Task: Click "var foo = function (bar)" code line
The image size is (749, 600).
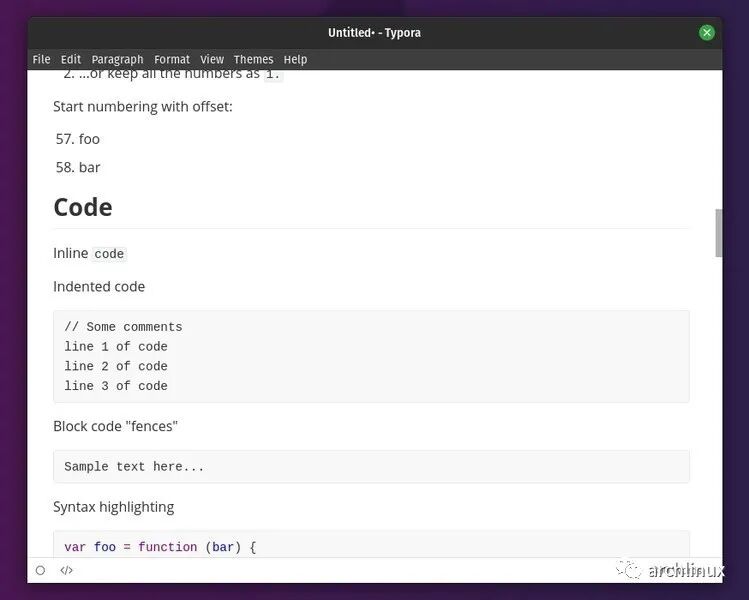Action: coord(160,547)
